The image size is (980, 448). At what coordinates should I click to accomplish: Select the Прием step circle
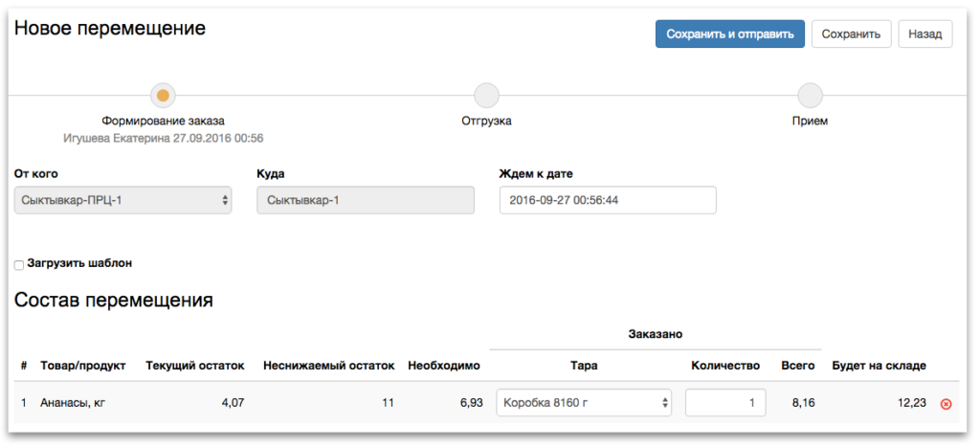810,96
